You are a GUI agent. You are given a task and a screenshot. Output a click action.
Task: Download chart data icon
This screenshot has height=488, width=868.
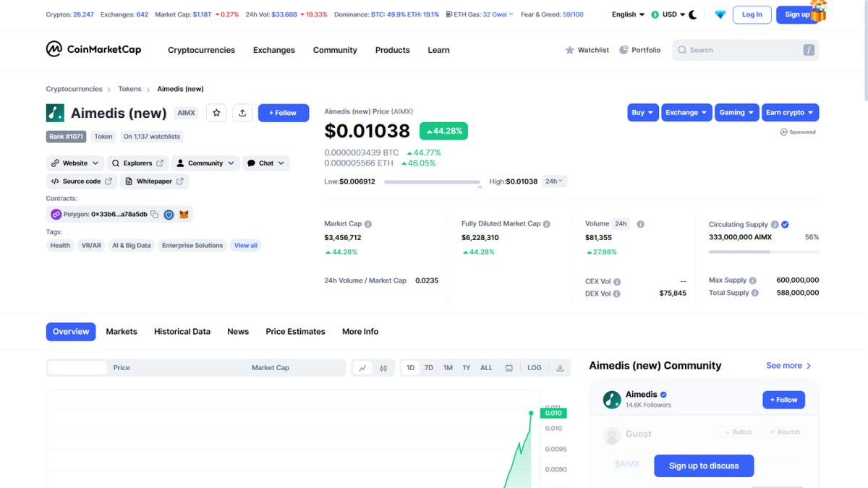(560, 368)
